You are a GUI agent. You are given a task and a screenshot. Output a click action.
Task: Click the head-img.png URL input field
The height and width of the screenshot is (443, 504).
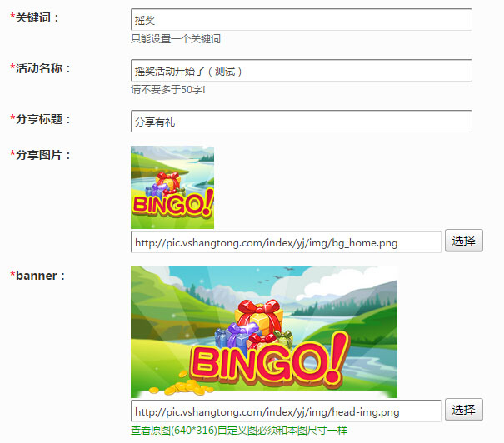coord(286,411)
